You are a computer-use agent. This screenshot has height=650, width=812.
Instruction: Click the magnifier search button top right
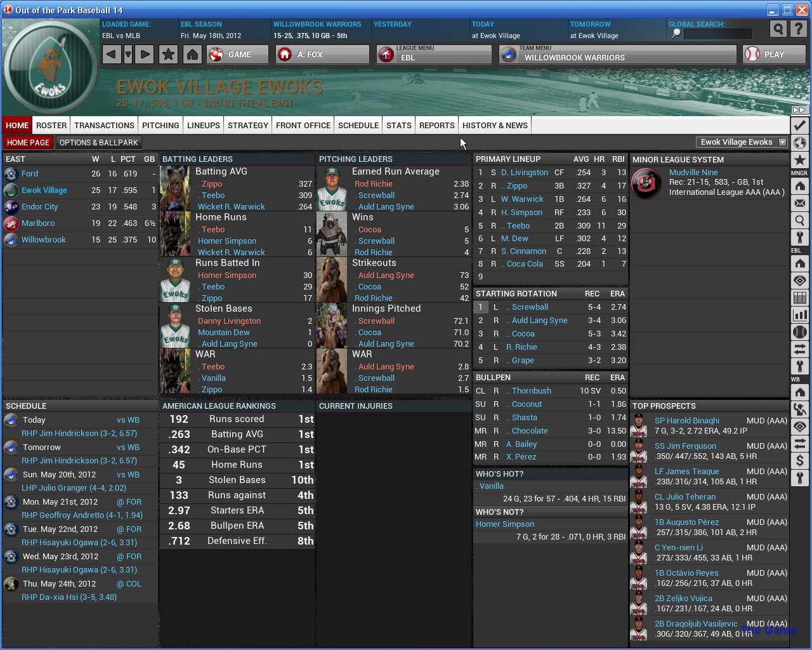click(778, 29)
